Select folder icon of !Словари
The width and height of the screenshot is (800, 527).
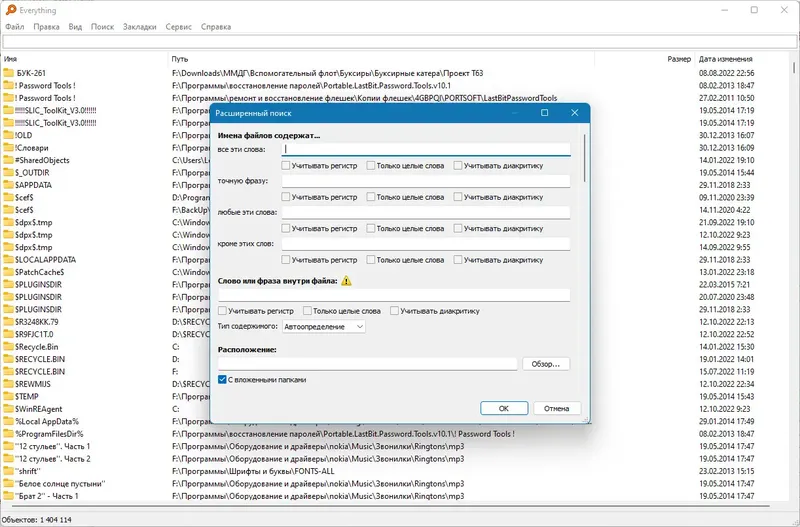[8, 147]
